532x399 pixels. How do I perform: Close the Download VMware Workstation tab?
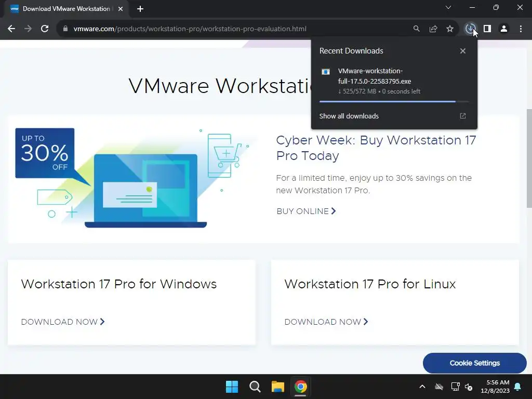click(x=121, y=9)
